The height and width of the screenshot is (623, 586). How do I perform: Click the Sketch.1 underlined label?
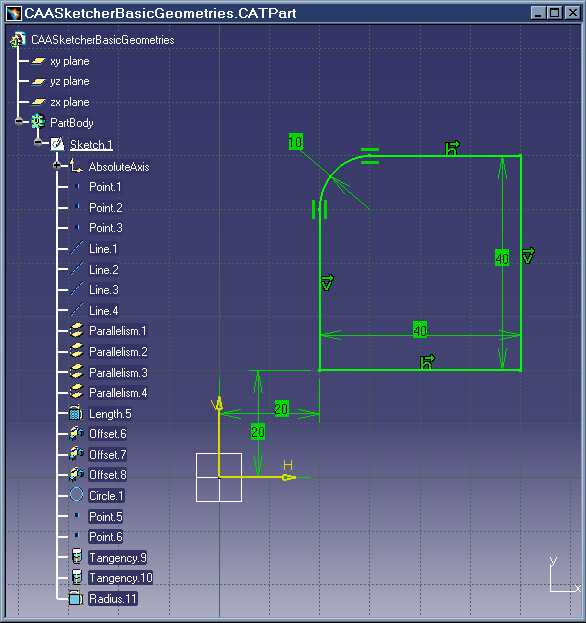pyautogui.click(x=91, y=145)
